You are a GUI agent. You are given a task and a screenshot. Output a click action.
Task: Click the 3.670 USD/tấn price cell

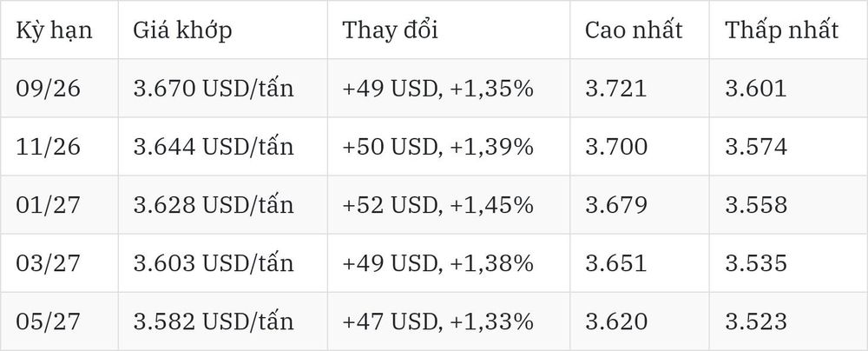click(x=222, y=88)
